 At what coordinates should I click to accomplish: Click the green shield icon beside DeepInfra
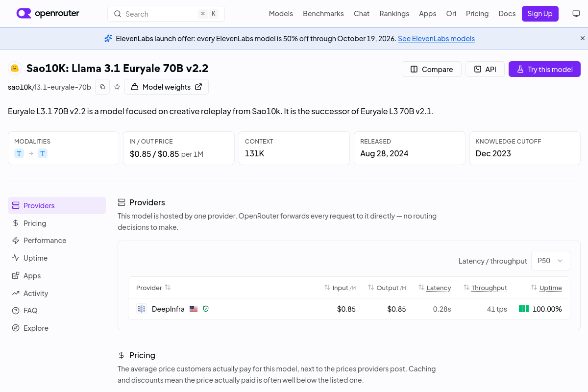coord(206,309)
